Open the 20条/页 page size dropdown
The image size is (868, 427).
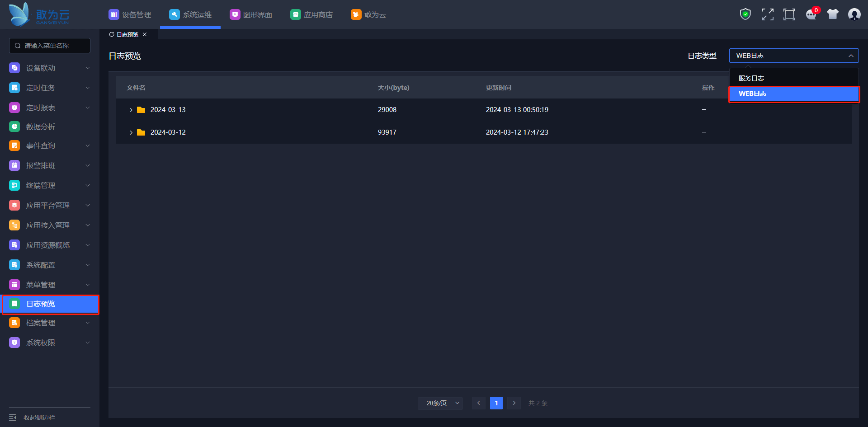440,403
